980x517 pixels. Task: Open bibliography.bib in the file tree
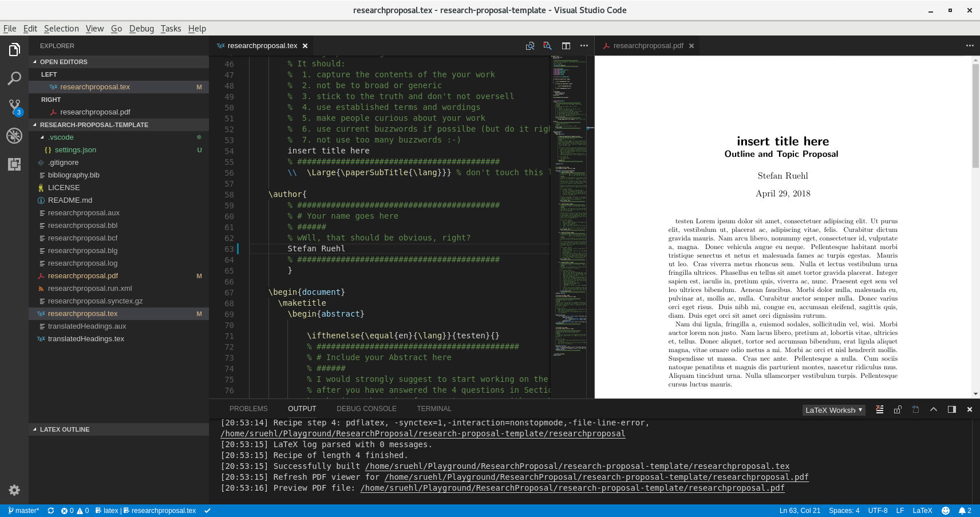[118, 175]
